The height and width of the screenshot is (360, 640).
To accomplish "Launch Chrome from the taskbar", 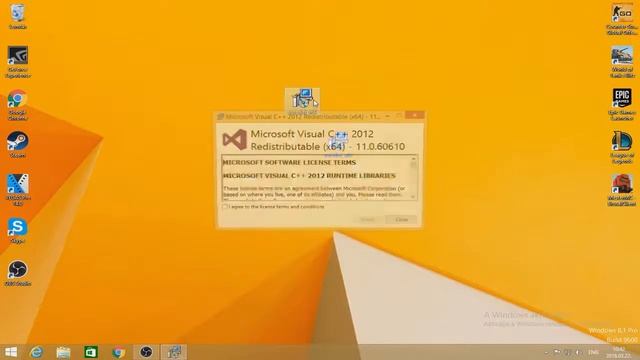I will [x=118, y=352].
